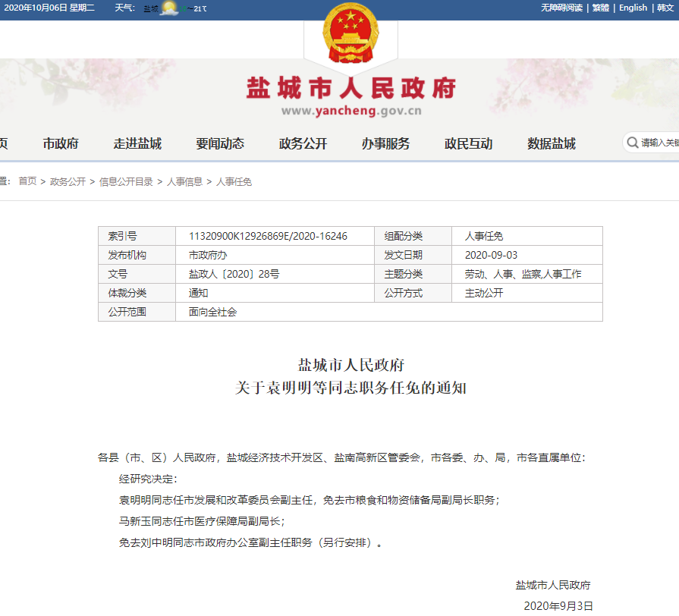679x616 pixels.
Task: Open the 数据盐城 menu
Action: (552, 143)
